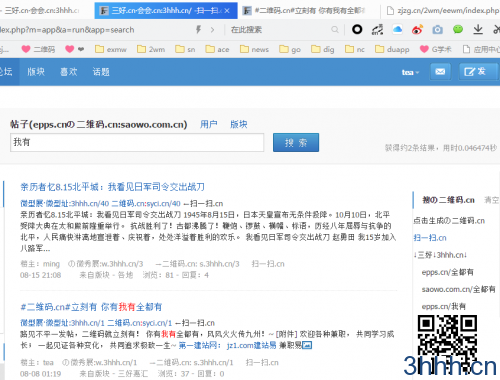Image resolution: width=500 pixels, height=380 pixels.
Task: Open the Weibo toolbar icon
Action: [x=417, y=30]
